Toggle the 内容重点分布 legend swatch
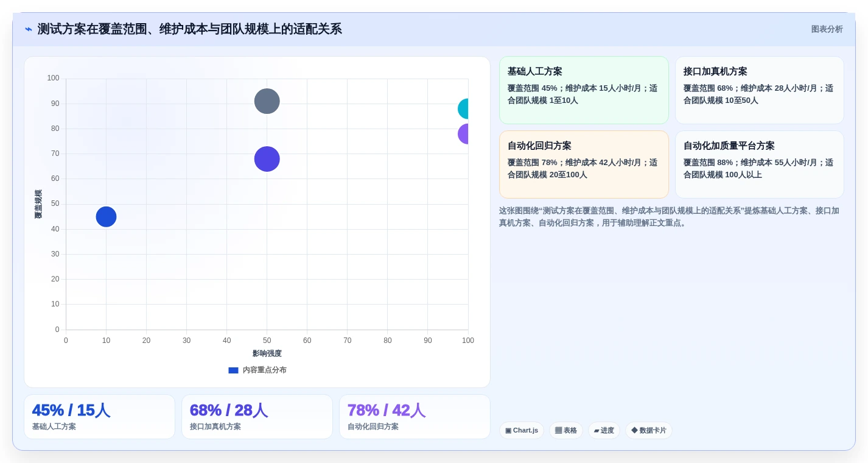The image size is (868, 463). (x=233, y=370)
